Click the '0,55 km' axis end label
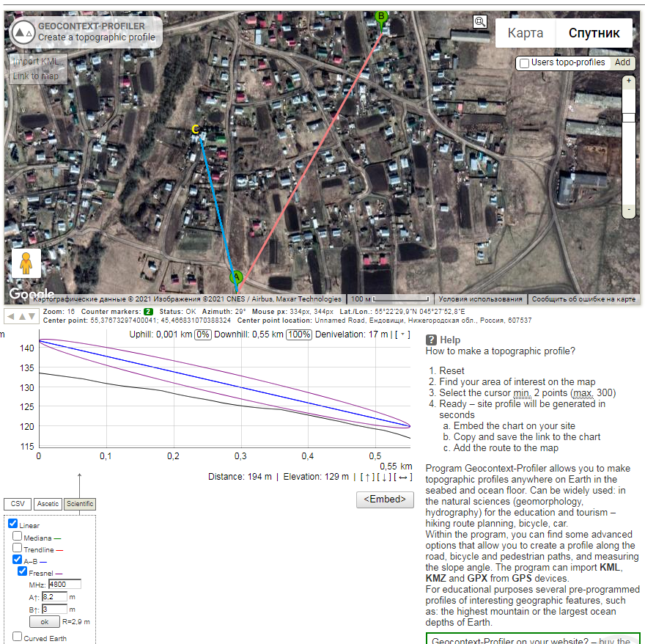 coord(396,466)
